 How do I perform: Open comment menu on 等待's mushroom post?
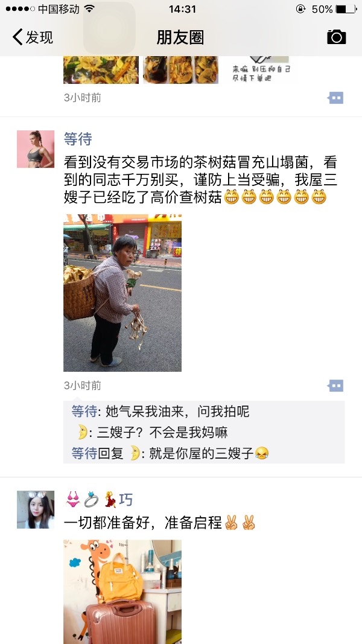click(335, 385)
